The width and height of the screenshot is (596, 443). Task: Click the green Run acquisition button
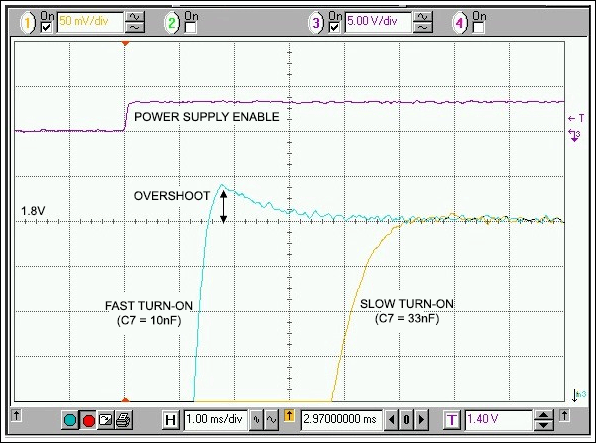(x=70, y=420)
